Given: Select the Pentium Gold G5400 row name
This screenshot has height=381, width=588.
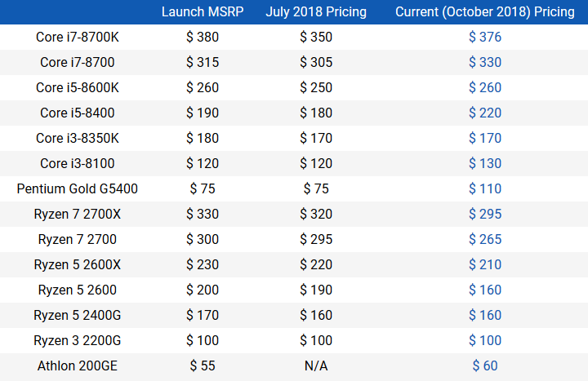Looking at the screenshot, I should tap(77, 189).
